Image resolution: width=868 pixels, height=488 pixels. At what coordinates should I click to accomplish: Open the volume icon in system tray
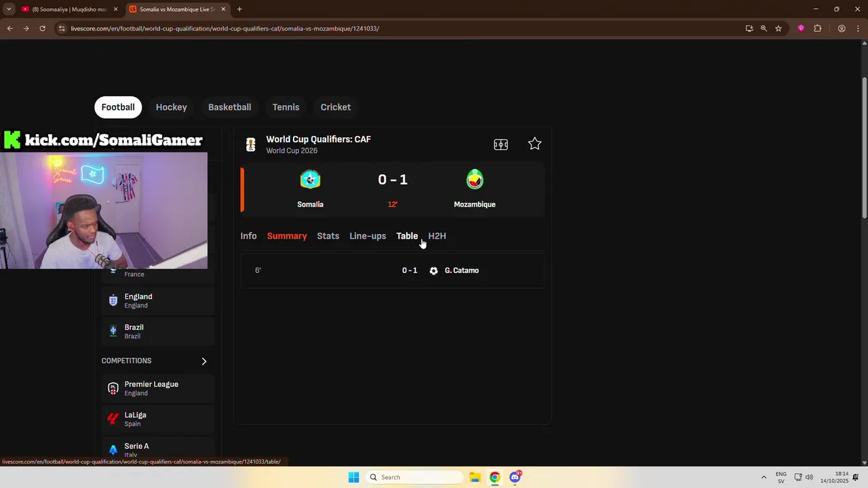pyautogui.click(x=809, y=477)
